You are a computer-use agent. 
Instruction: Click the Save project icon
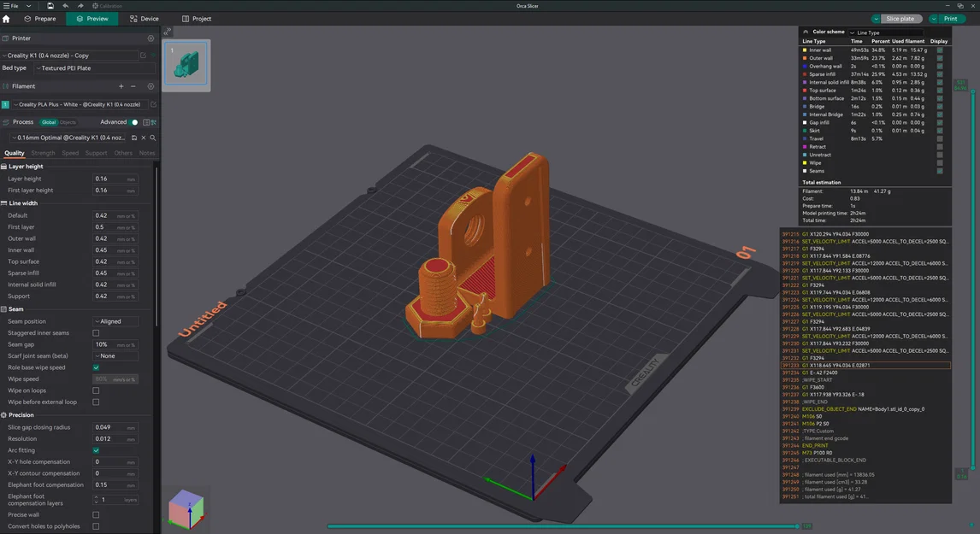click(50, 6)
